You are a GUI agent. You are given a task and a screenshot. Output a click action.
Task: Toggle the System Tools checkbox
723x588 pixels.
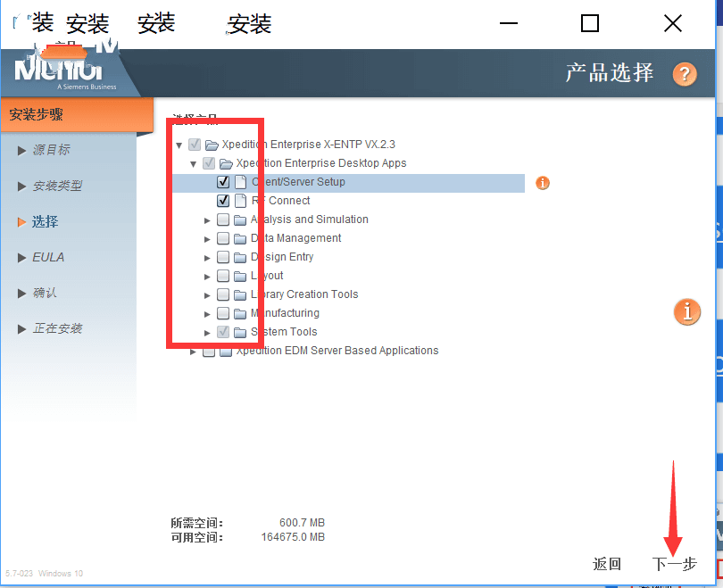[223, 332]
